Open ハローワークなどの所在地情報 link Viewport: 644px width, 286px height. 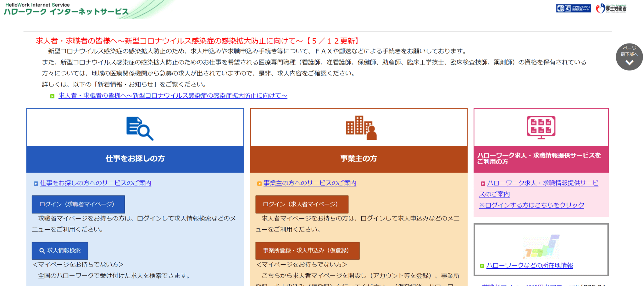[529, 266]
